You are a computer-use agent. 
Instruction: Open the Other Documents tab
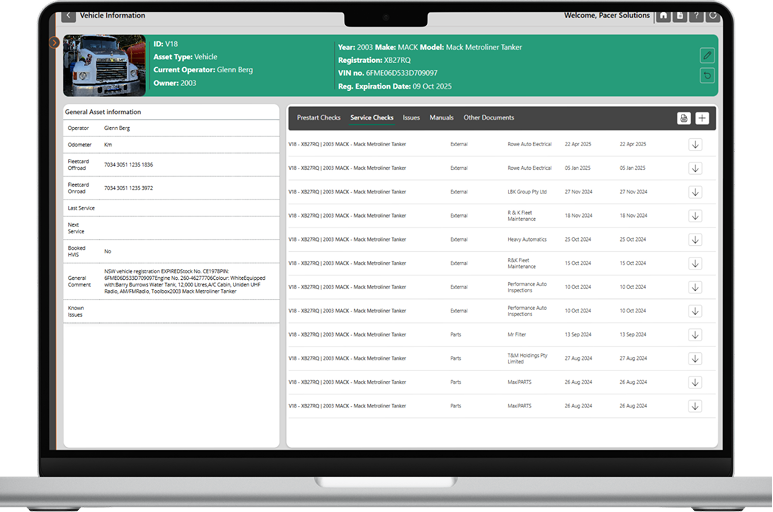click(x=488, y=118)
